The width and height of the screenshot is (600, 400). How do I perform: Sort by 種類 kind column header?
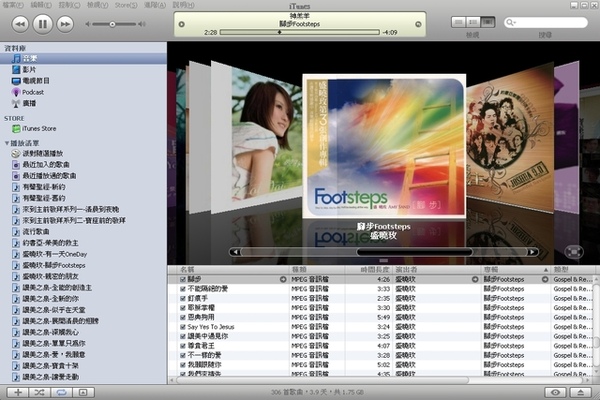point(316,269)
